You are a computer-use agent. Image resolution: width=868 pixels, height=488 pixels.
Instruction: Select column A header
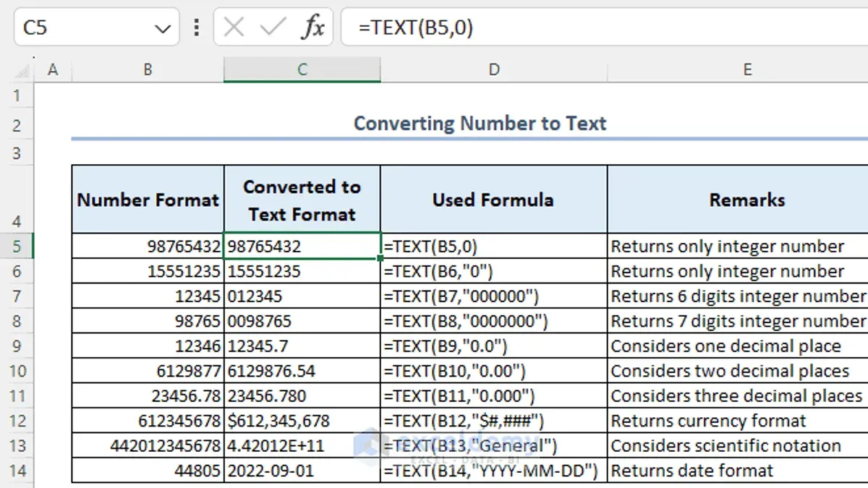[x=53, y=69]
